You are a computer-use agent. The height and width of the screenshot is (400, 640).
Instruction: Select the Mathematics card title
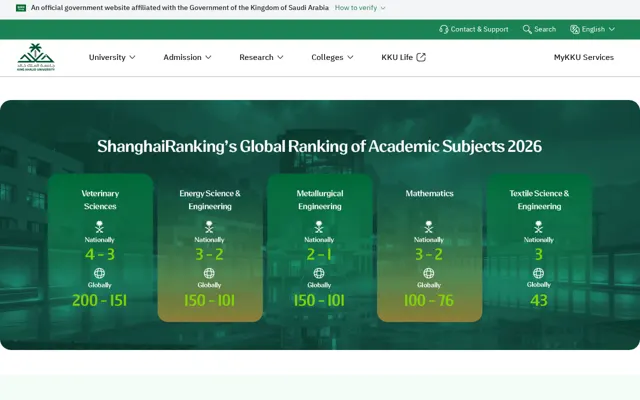429,193
